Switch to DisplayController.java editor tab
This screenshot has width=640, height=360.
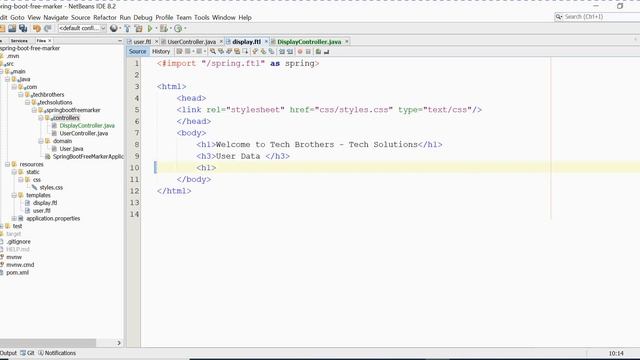tap(309, 42)
